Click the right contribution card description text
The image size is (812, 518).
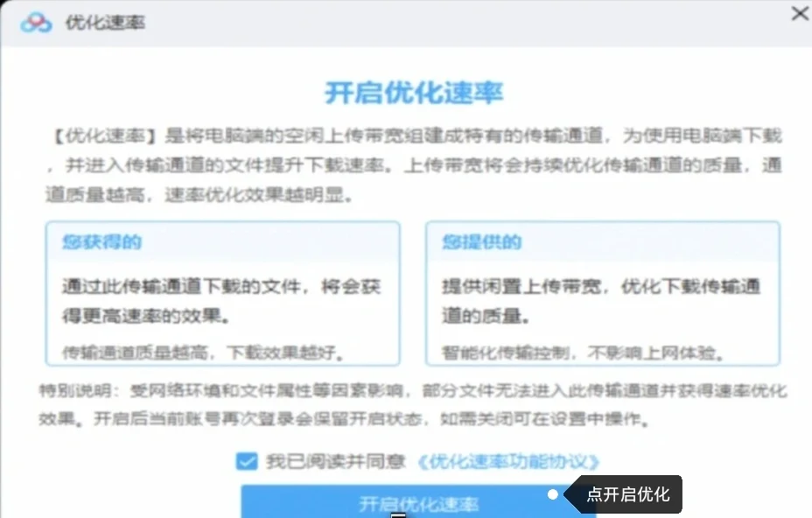click(604, 294)
